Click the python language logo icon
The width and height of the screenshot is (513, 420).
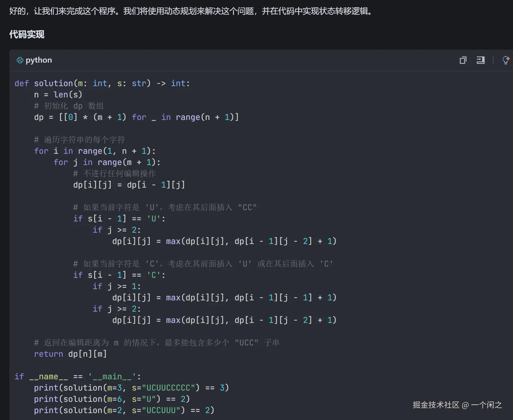20,60
